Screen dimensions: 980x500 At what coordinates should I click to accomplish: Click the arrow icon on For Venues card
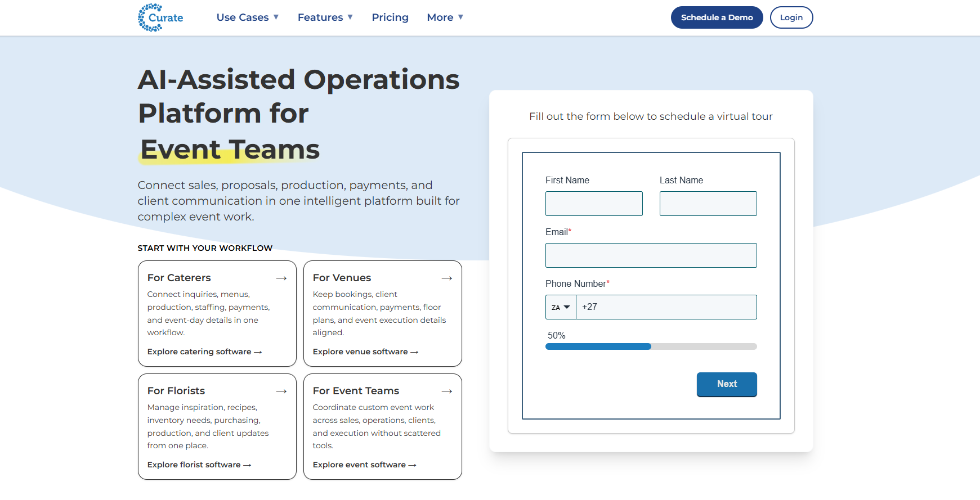pyautogui.click(x=447, y=278)
